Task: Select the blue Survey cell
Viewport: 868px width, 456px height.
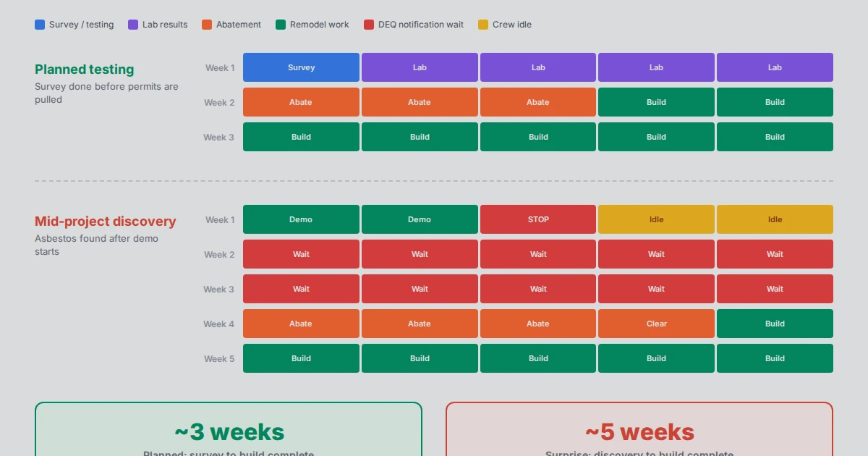Action: click(x=301, y=67)
